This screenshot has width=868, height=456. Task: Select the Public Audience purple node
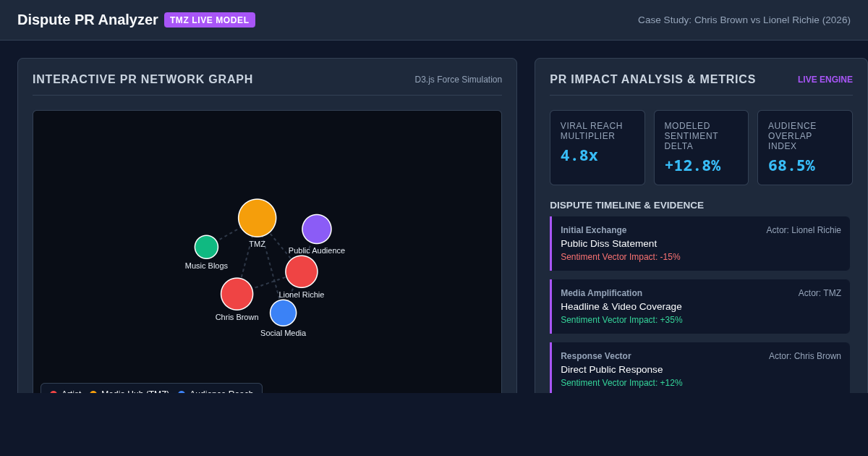coord(317,229)
